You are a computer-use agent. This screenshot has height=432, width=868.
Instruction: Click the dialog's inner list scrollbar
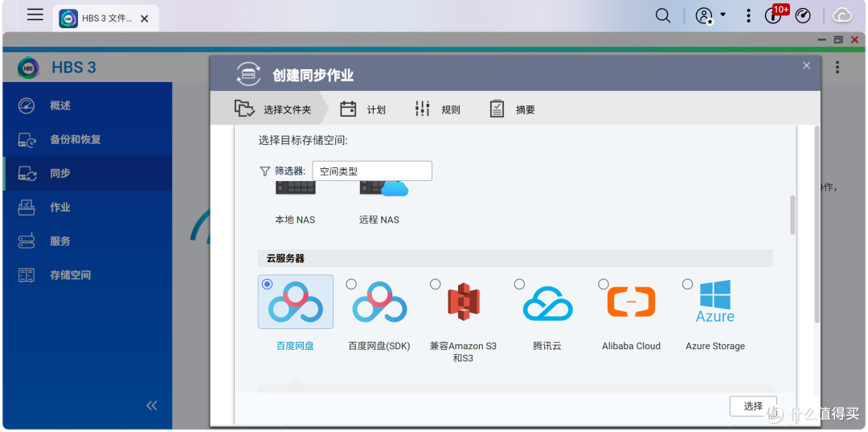(x=792, y=215)
